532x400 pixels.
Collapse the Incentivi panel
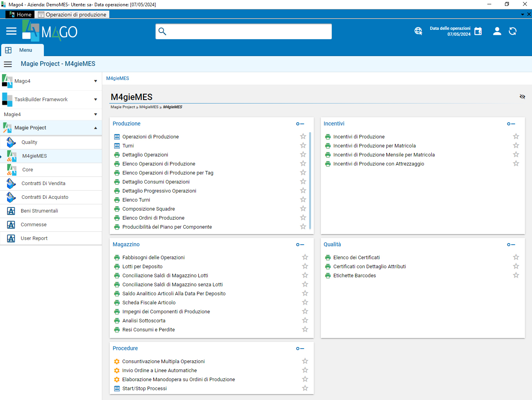click(511, 124)
